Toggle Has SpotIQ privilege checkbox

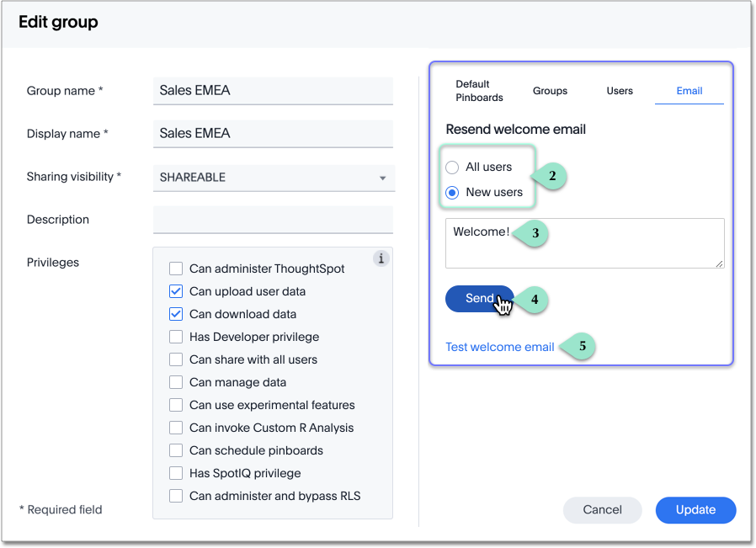[x=176, y=473]
